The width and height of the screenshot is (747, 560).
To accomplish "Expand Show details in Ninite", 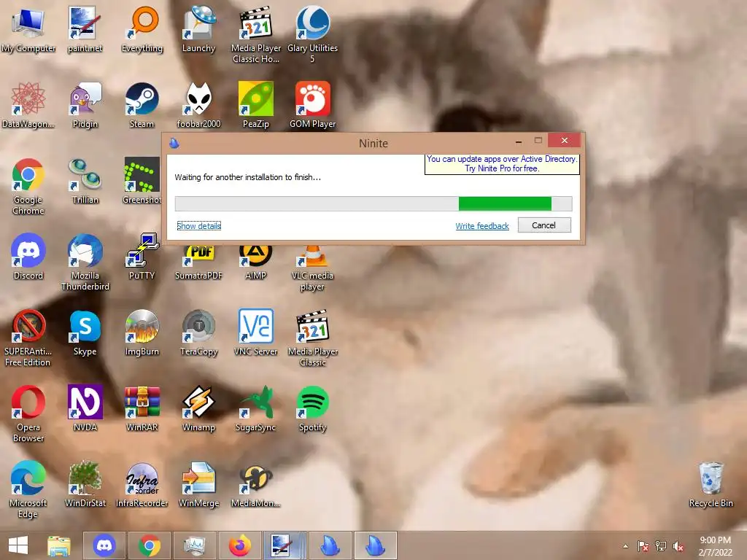I will pyautogui.click(x=198, y=226).
